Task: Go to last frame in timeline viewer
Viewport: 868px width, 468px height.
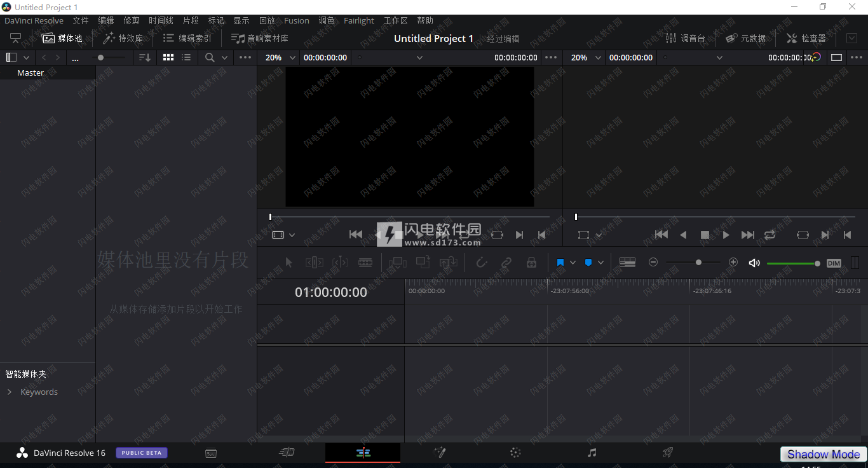Action: click(748, 235)
